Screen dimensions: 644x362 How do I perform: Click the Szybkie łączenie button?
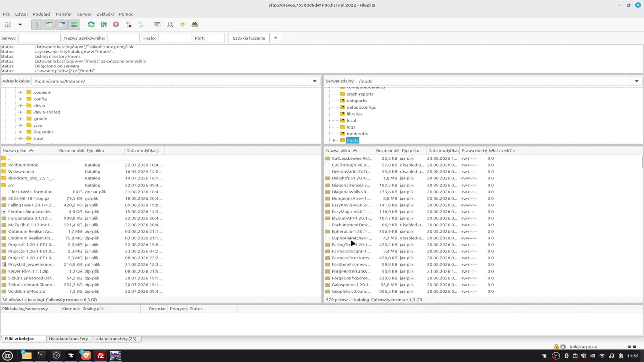[249, 38]
